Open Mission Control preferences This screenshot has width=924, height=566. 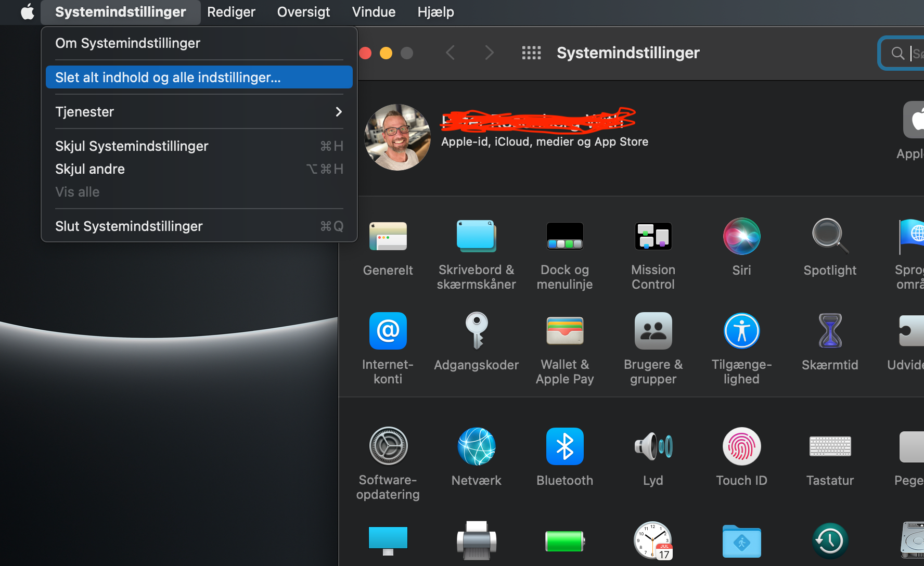click(x=653, y=237)
